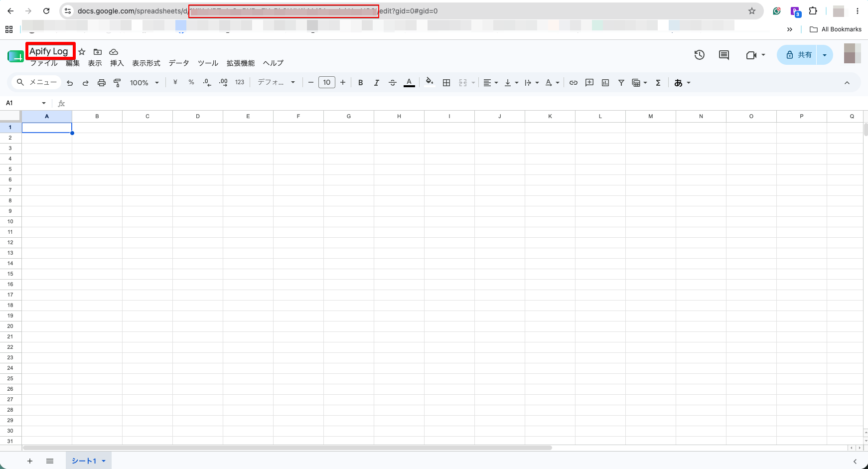Open the 拡張機能 menu
868x469 pixels.
click(x=241, y=63)
